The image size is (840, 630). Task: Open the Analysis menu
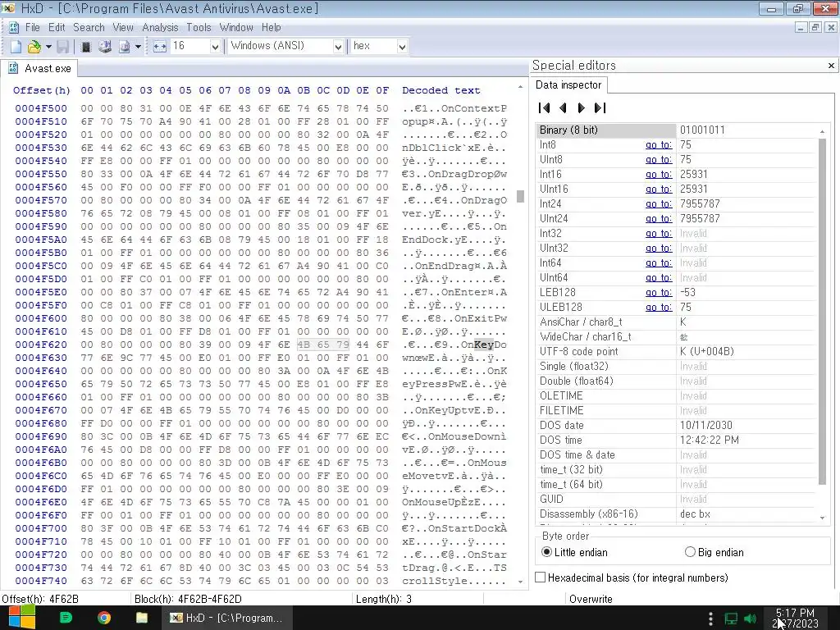coord(160,27)
